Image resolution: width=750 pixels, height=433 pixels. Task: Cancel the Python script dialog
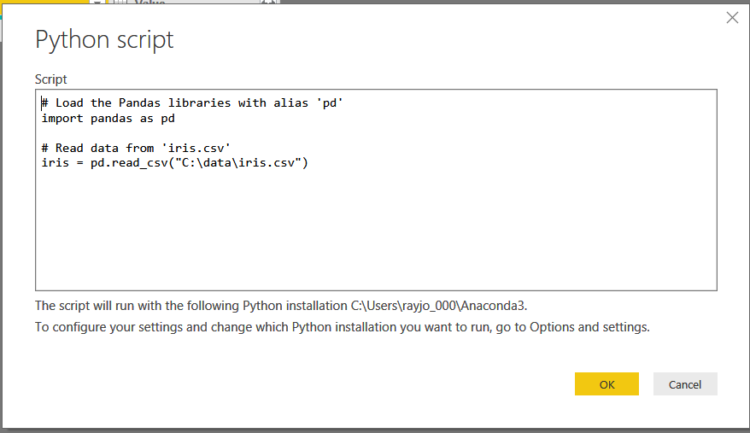(x=685, y=384)
